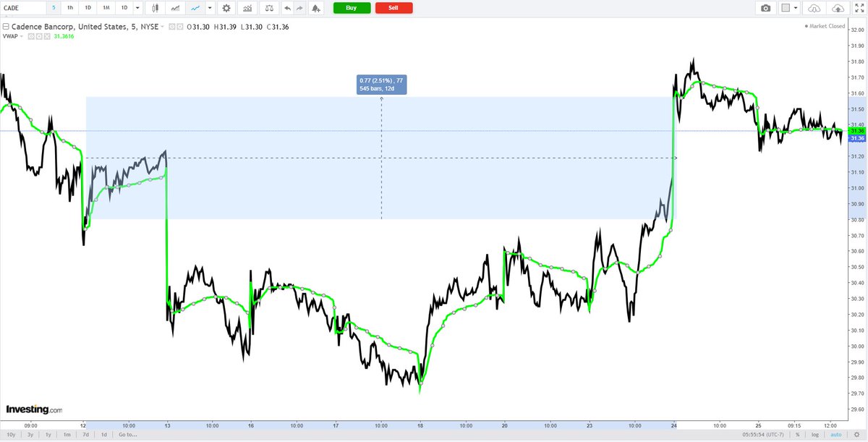Select the 1h interval

(69, 8)
